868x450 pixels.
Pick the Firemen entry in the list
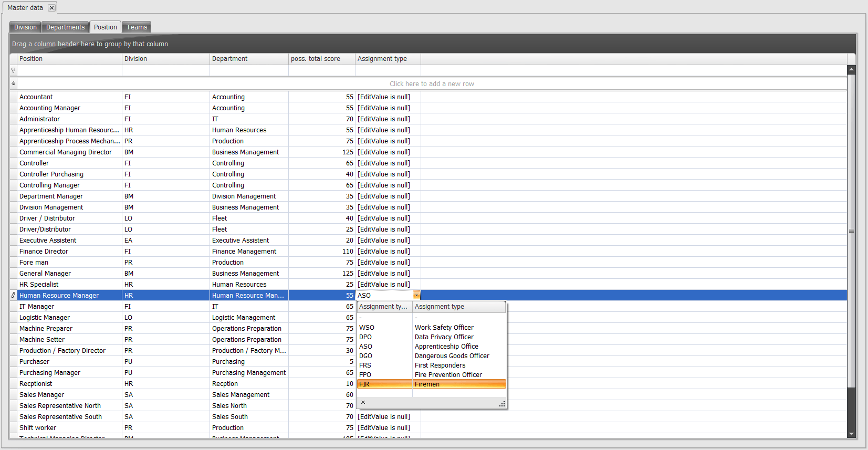click(427, 384)
